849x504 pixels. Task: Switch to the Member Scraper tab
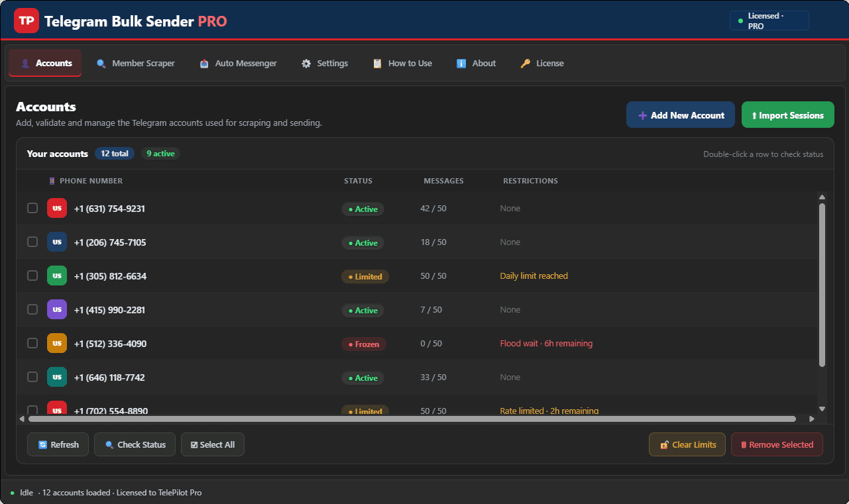click(136, 63)
